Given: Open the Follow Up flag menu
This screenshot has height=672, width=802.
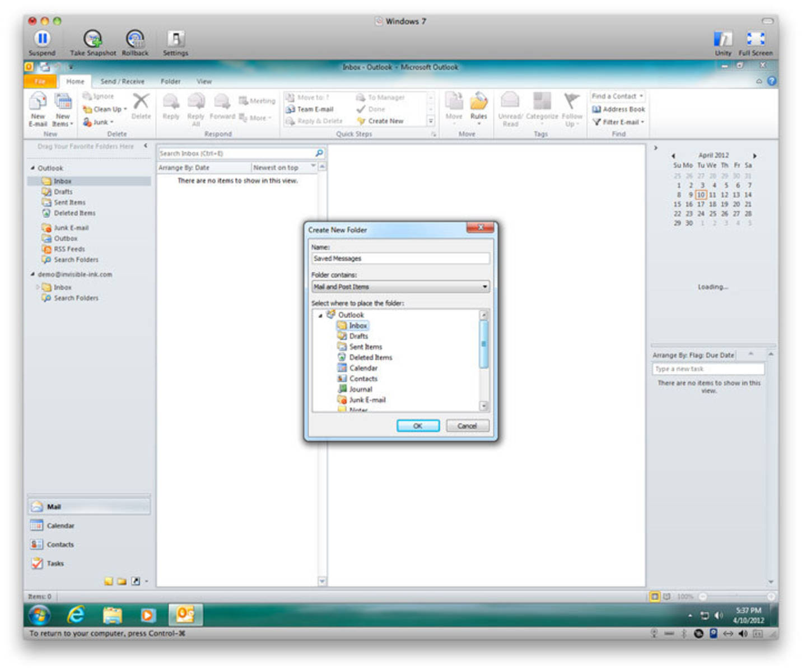Looking at the screenshot, I should [x=572, y=110].
